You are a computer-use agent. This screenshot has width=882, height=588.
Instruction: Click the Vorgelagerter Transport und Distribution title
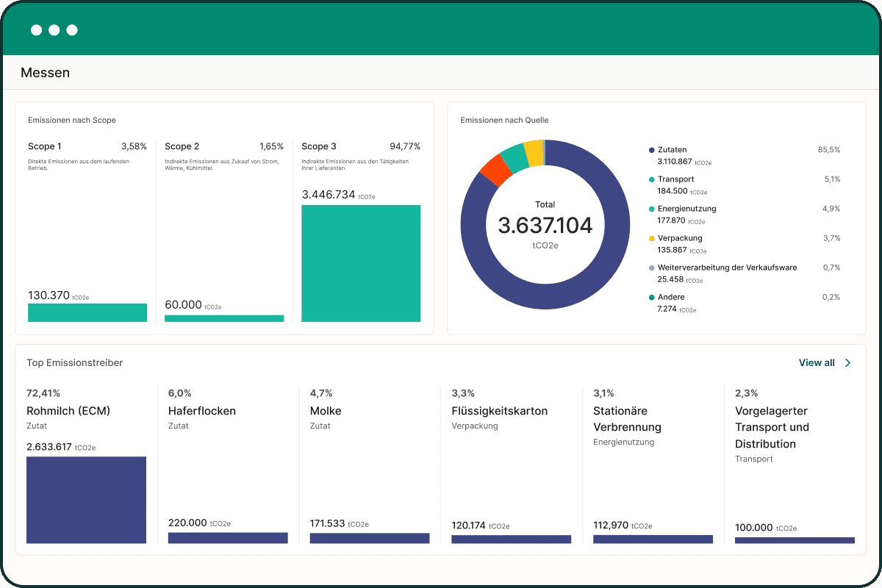pos(772,427)
